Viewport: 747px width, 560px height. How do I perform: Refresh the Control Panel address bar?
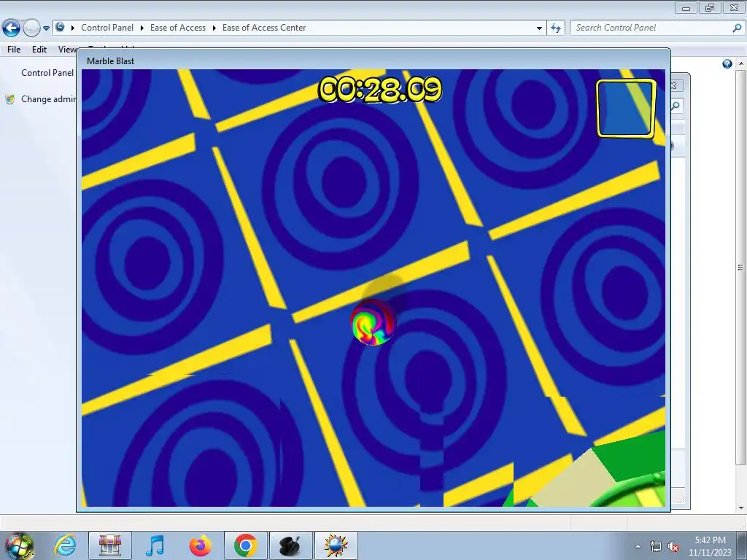pyautogui.click(x=555, y=28)
